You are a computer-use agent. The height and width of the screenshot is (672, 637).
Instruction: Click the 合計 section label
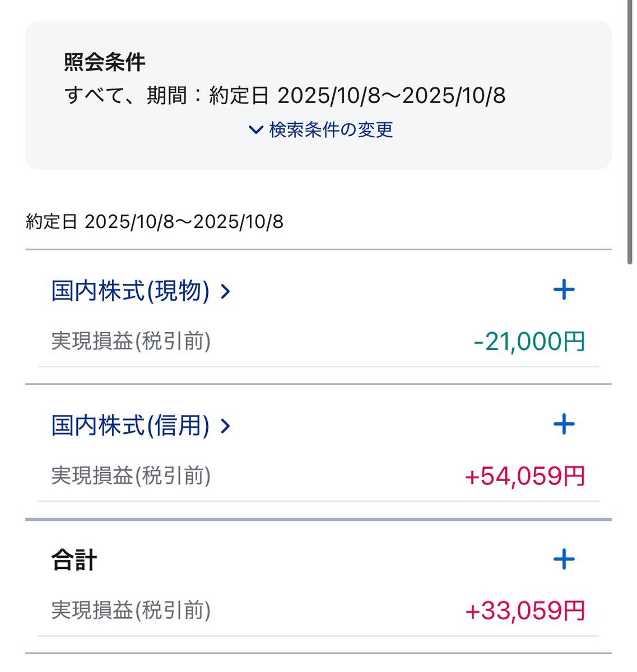[x=74, y=560]
